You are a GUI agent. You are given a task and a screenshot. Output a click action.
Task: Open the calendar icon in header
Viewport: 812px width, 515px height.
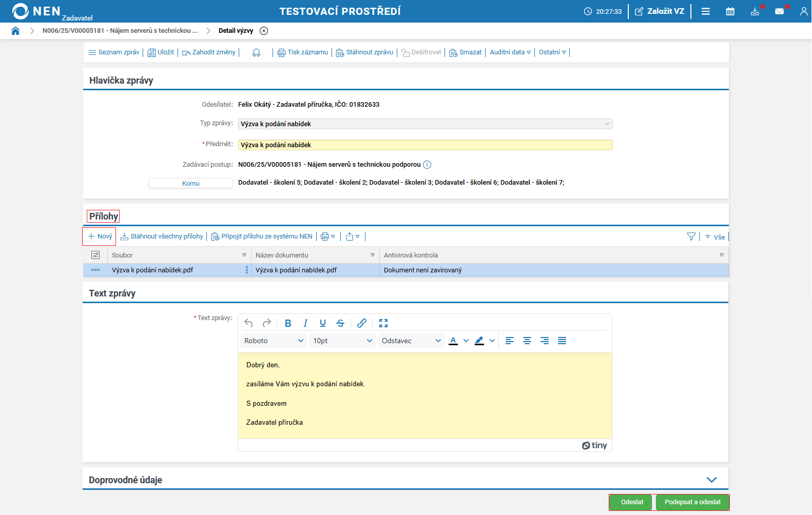pyautogui.click(x=730, y=11)
